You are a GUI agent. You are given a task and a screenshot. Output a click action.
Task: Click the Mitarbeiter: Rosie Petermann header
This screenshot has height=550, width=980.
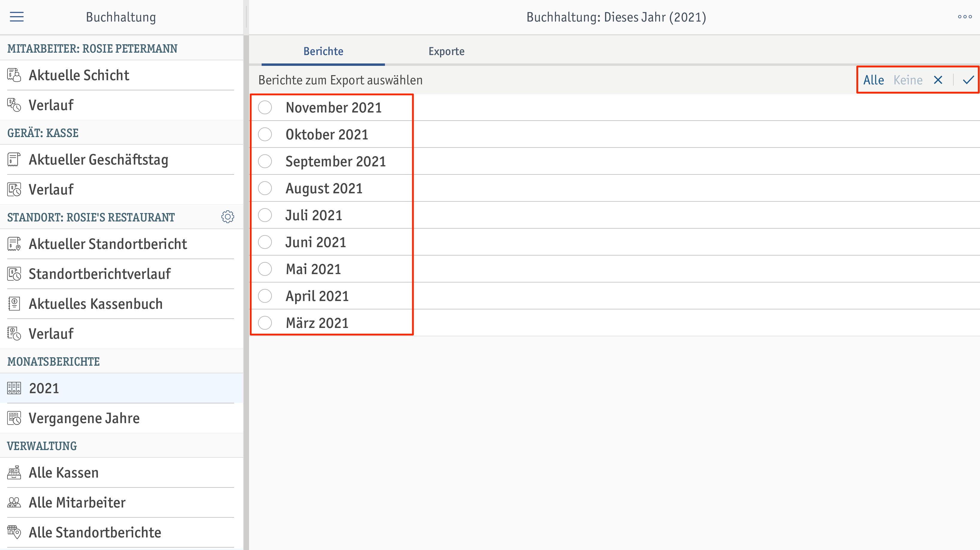click(92, 49)
